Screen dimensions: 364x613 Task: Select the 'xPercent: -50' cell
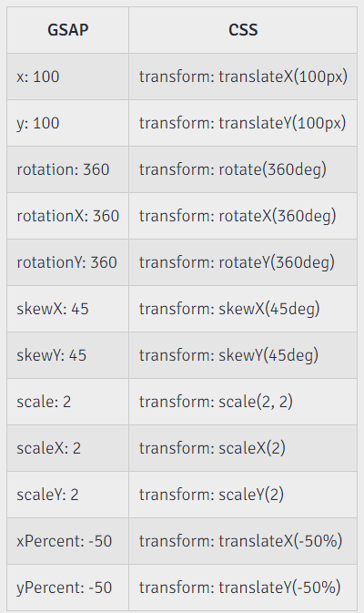click(68, 542)
